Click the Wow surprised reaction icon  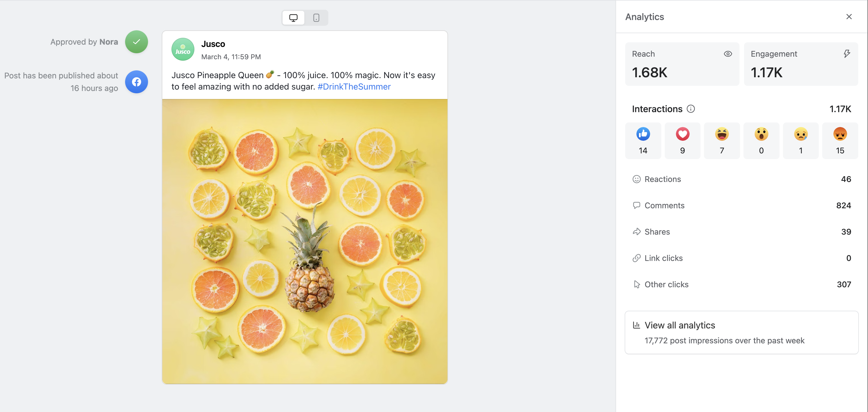[x=761, y=134]
